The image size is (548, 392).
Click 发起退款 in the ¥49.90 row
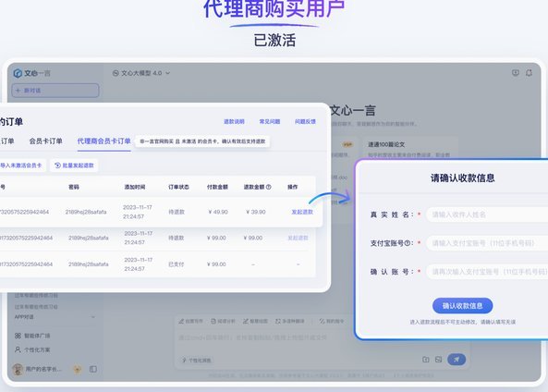point(302,212)
